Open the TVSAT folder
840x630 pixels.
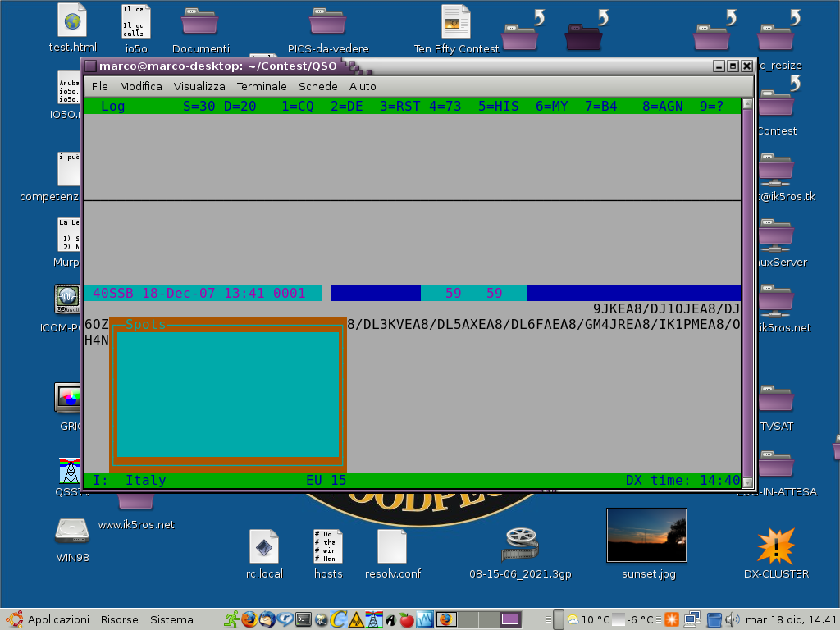point(776,409)
